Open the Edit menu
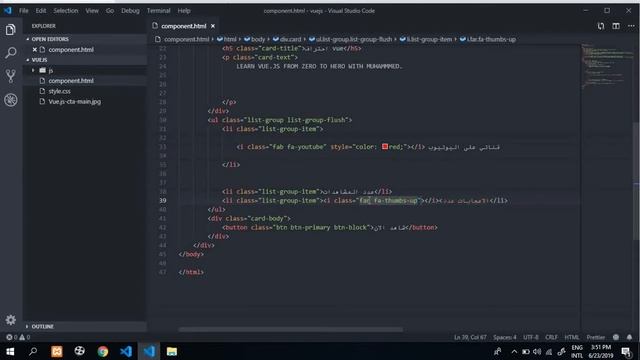 tap(41, 11)
